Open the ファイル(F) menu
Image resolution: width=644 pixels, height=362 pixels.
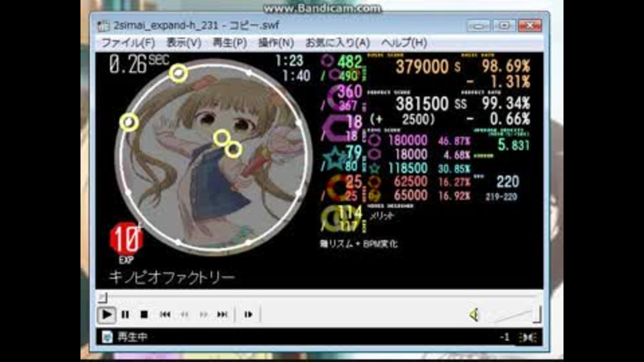pyautogui.click(x=127, y=43)
